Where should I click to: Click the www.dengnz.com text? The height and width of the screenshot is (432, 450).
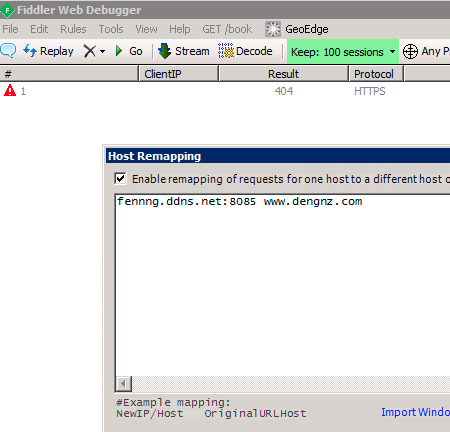pos(313,201)
